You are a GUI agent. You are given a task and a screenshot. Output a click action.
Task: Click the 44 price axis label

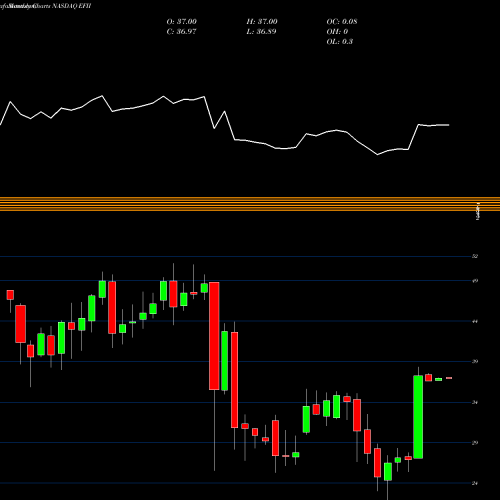pyautogui.click(x=475, y=321)
